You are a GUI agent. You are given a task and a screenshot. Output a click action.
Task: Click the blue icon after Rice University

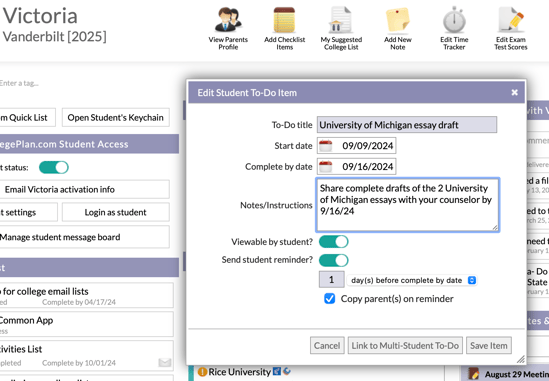click(277, 371)
